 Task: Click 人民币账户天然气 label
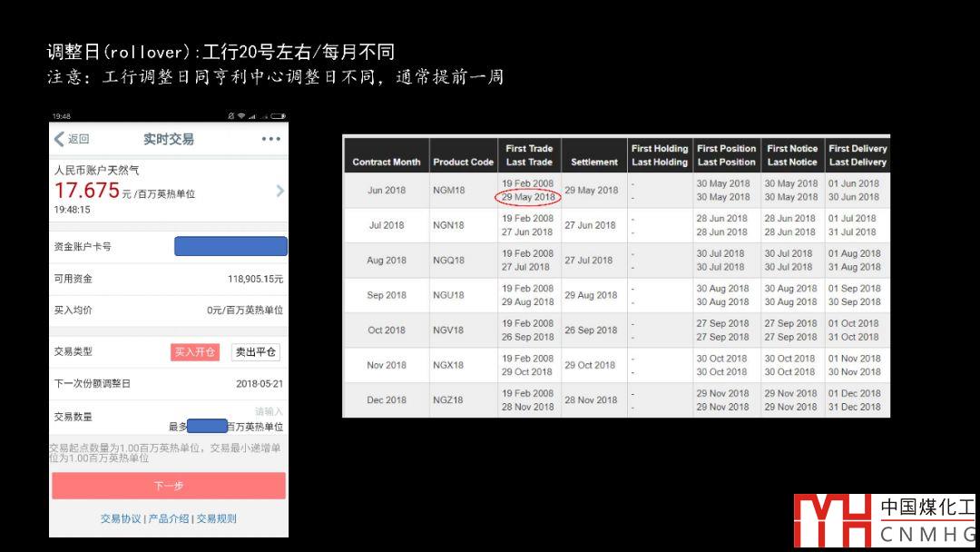96,170
